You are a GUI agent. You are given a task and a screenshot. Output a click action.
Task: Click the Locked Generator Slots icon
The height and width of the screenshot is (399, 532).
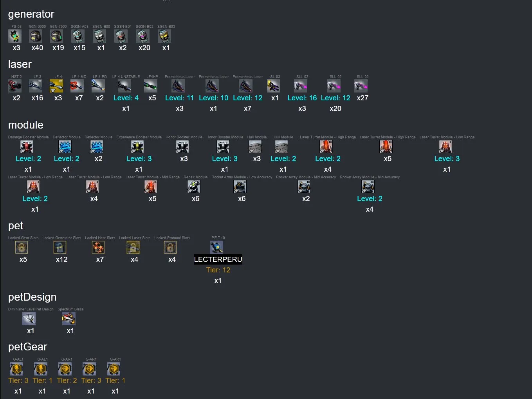[60, 247]
